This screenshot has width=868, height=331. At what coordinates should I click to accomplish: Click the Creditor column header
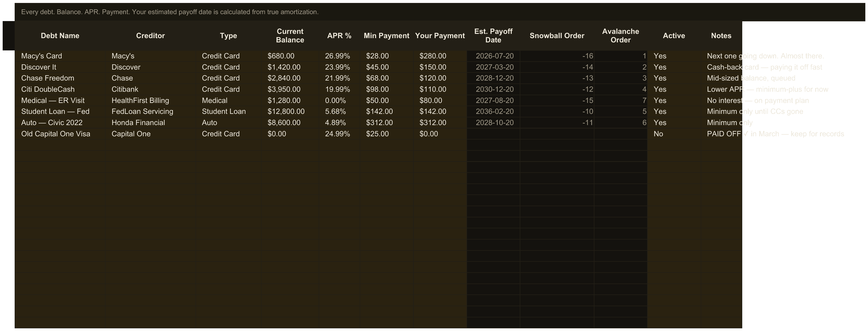pyautogui.click(x=150, y=36)
